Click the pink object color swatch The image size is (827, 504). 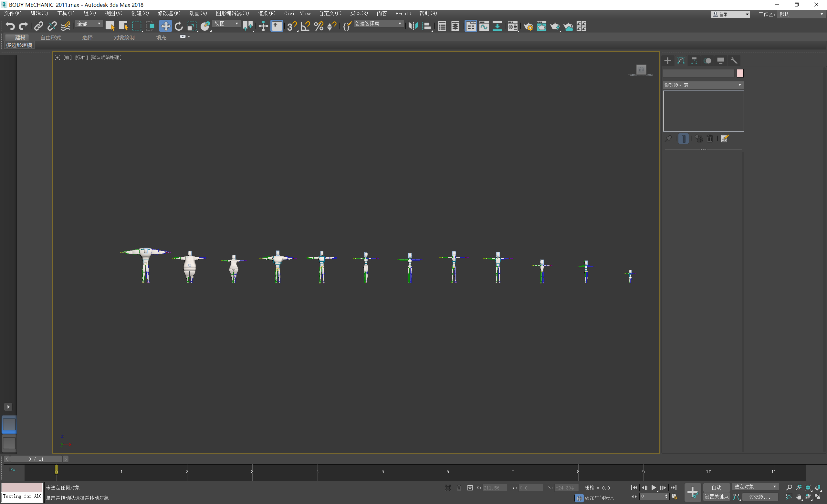(x=740, y=73)
